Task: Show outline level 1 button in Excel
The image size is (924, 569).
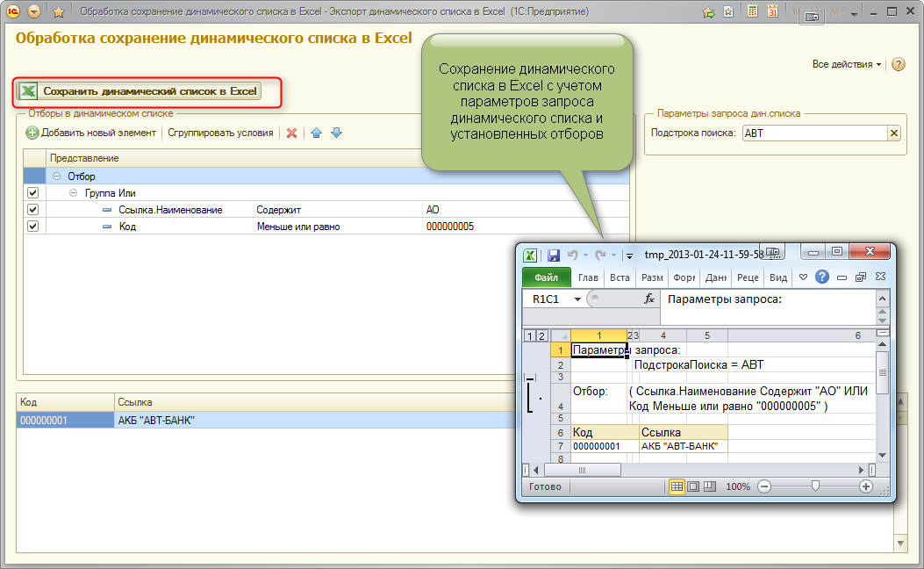Action: point(530,336)
